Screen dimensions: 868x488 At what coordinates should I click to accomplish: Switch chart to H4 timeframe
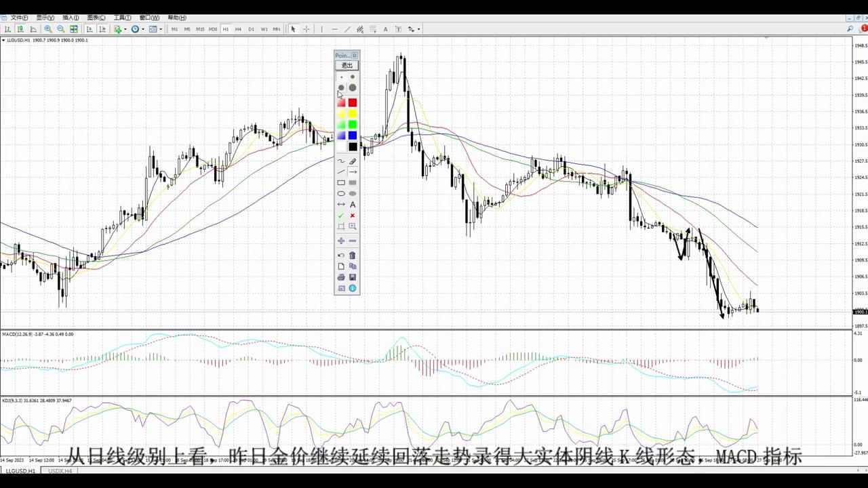pyautogui.click(x=238, y=29)
